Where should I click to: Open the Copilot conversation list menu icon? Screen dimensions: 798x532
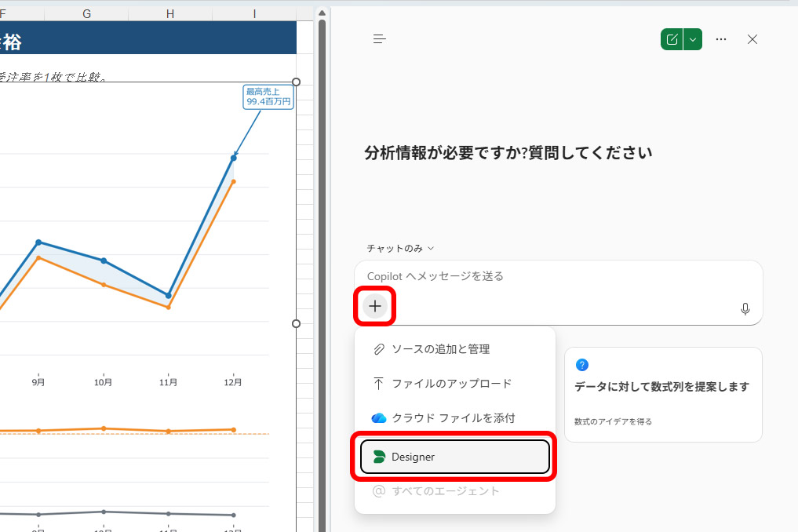tap(380, 39)
